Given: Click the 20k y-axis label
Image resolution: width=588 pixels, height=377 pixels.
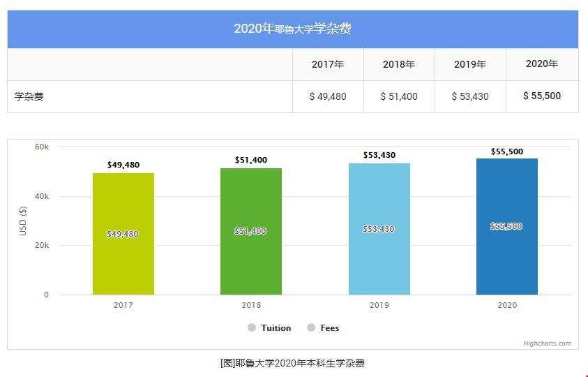Looking at the screenshot, I should point(42,245).
